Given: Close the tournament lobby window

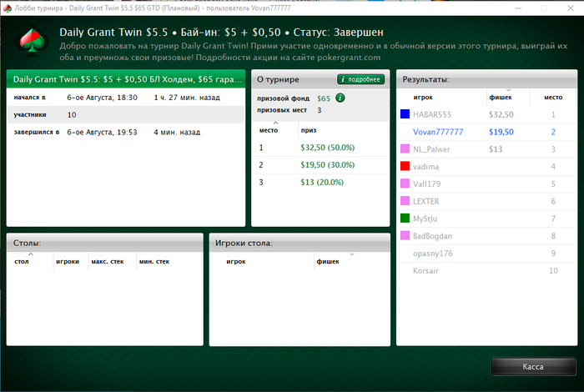Looking at the screenshot, I should tap(570, 8).
